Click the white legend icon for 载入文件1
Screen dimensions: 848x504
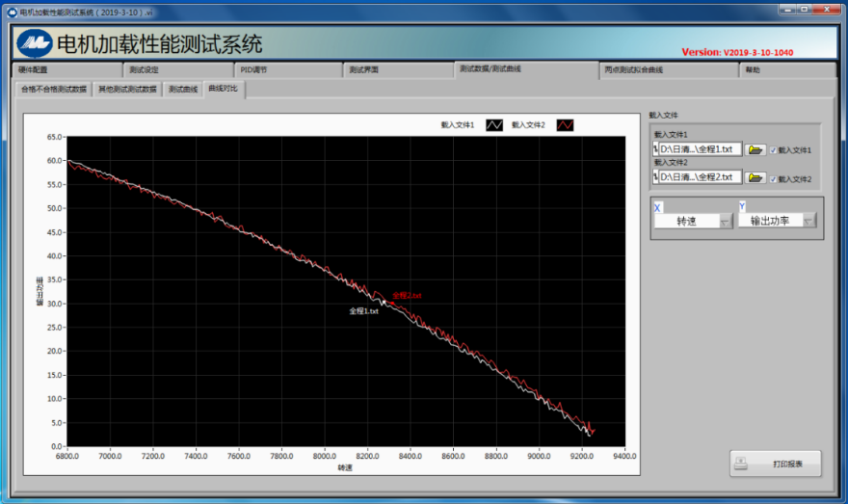[x=493, y=125]
